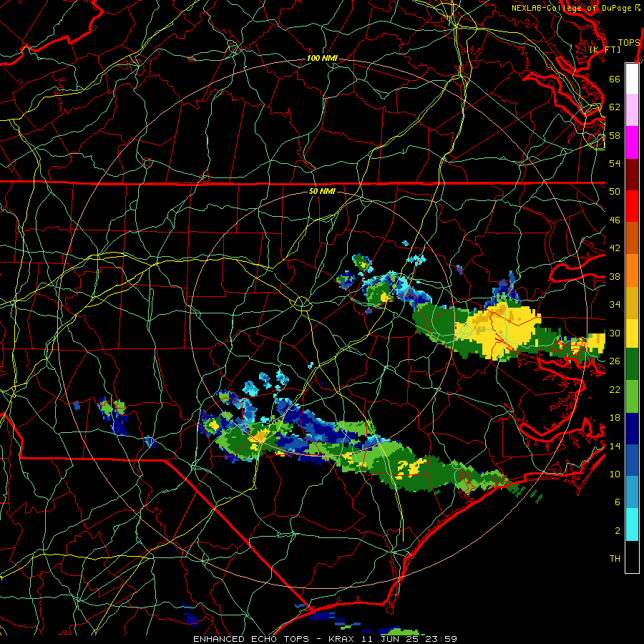Screen dimensions: 644x644
Task: Click the 100 NMI range ring label
Action: tap(323, 59)
